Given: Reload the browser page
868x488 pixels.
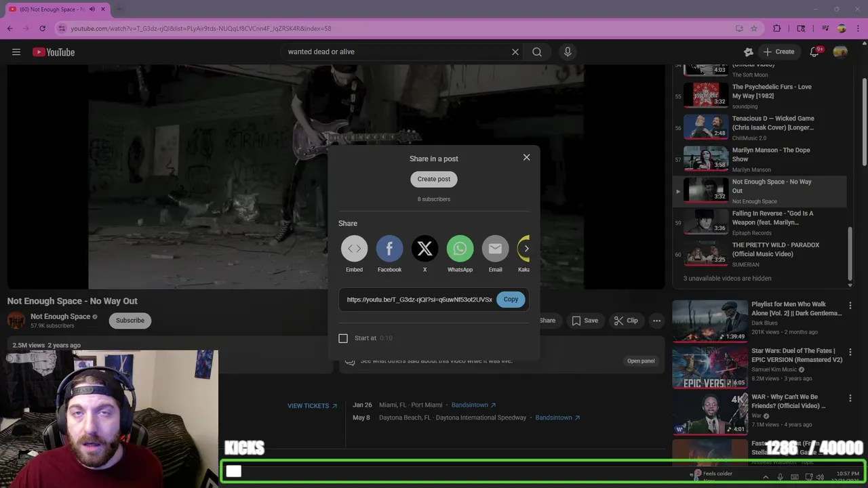Looking at the screenshot, I should (43, 28).
